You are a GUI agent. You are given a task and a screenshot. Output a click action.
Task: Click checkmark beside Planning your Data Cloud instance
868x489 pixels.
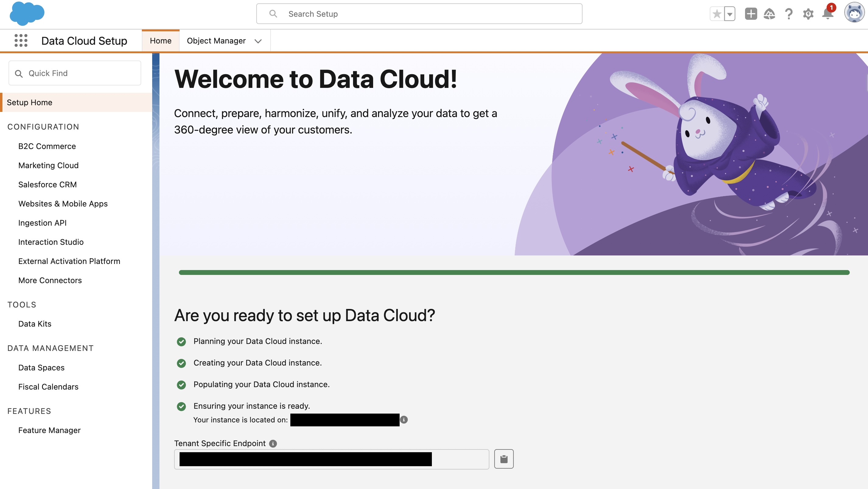181,342
